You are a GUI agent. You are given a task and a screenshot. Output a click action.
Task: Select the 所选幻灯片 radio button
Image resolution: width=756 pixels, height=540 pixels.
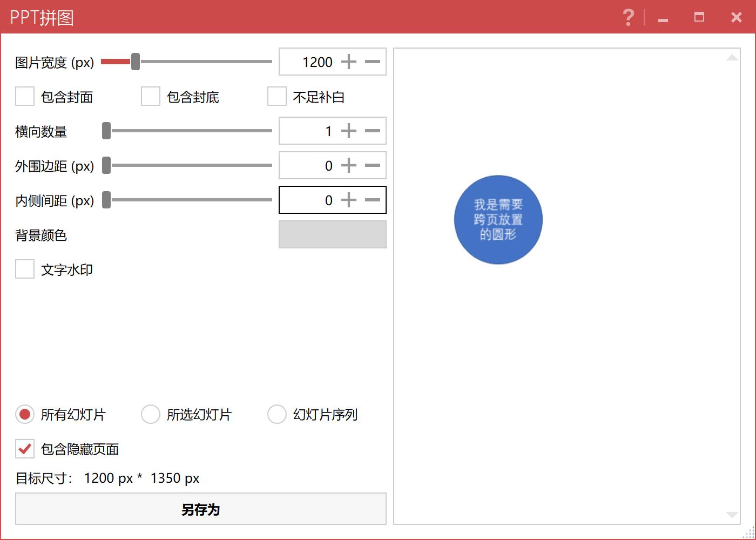pyautogui.click(x=151, y=414)
